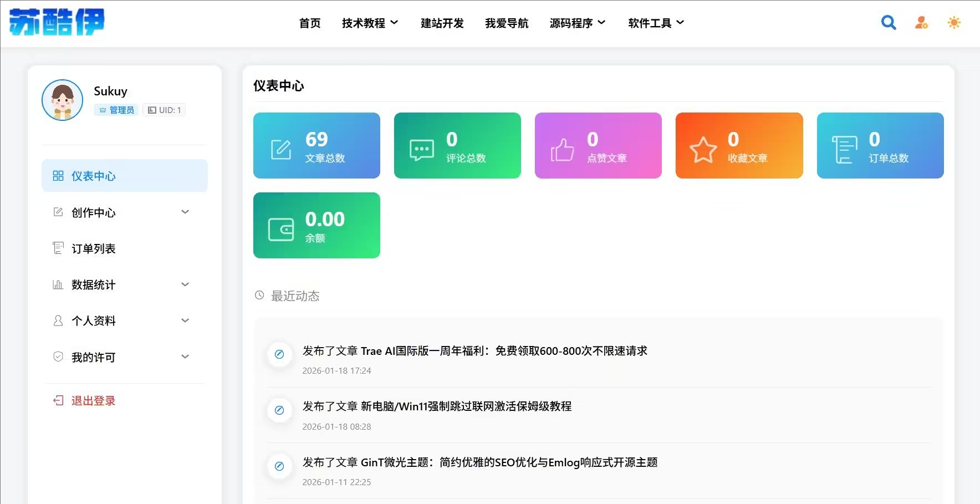980x504 pixels.
Task: Open the 我爱导航 menu item
Action: tap(507, 23)
